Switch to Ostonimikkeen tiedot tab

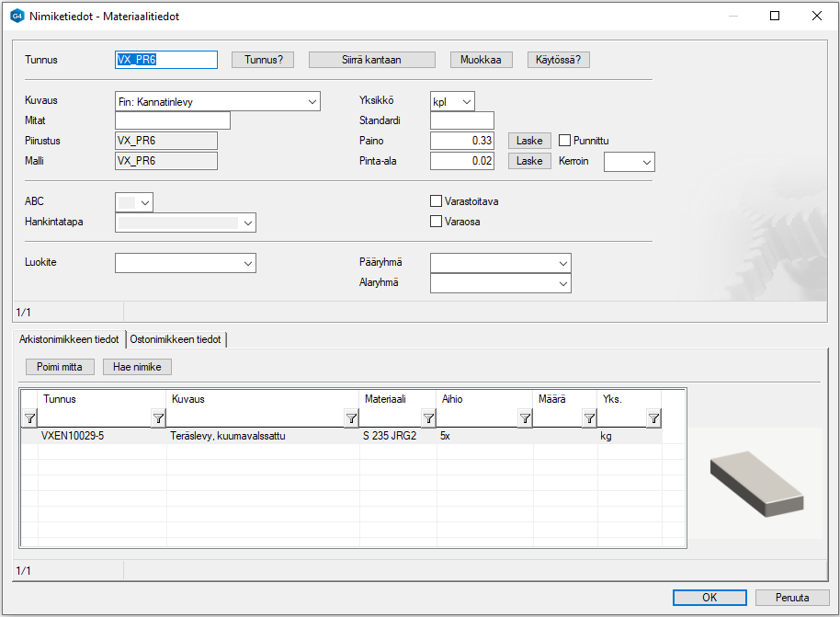tap(176, 339)
